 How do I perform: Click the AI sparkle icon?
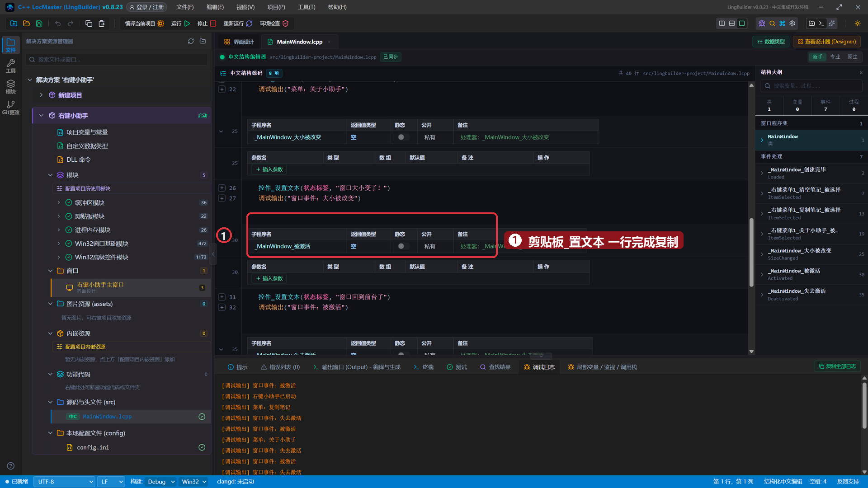tap(832, 23)
